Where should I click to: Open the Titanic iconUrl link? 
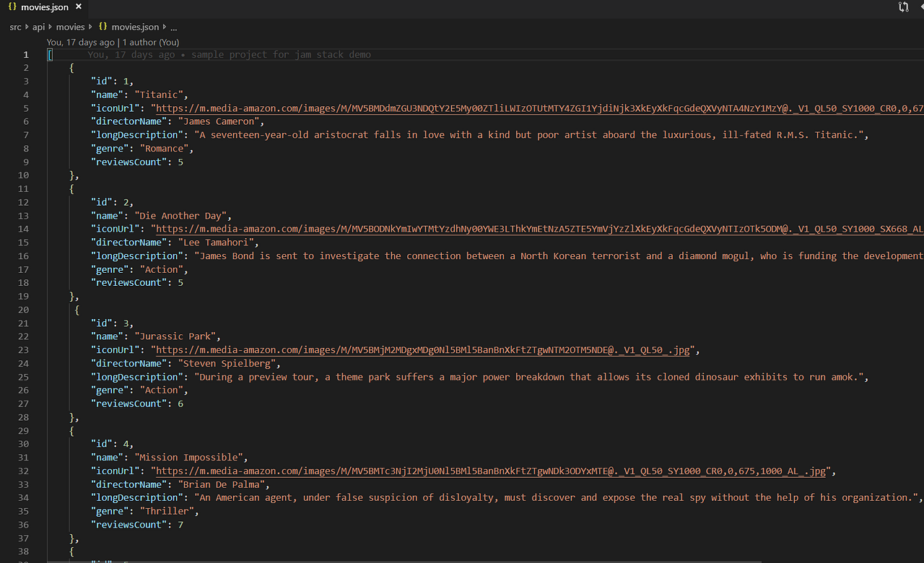[433, 108]
